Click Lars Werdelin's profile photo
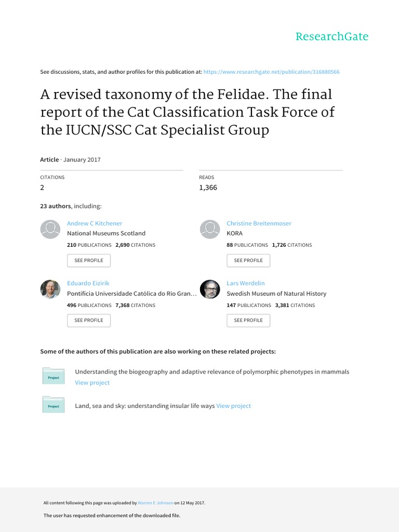Image resolution: width=399 pixels, height=532 pixels. coord(210,289)
